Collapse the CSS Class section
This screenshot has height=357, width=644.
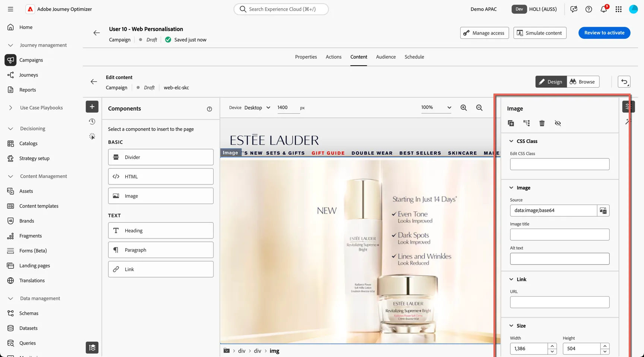511,141
